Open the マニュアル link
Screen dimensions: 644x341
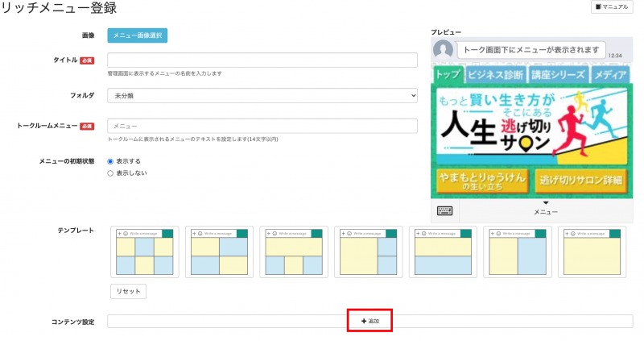[611, 6]
